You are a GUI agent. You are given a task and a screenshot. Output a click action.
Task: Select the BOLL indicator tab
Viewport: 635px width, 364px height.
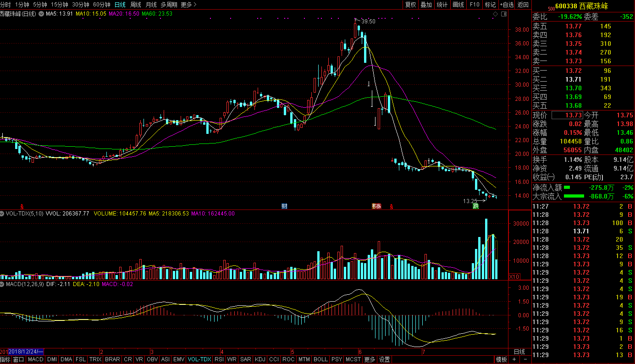point(320,359)
